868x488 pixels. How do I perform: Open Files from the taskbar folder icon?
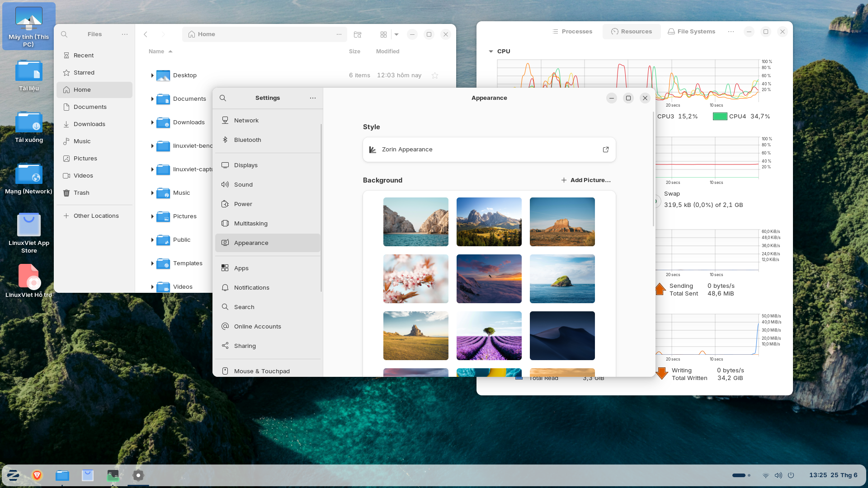pyautogui.click(x=62, y=475)
